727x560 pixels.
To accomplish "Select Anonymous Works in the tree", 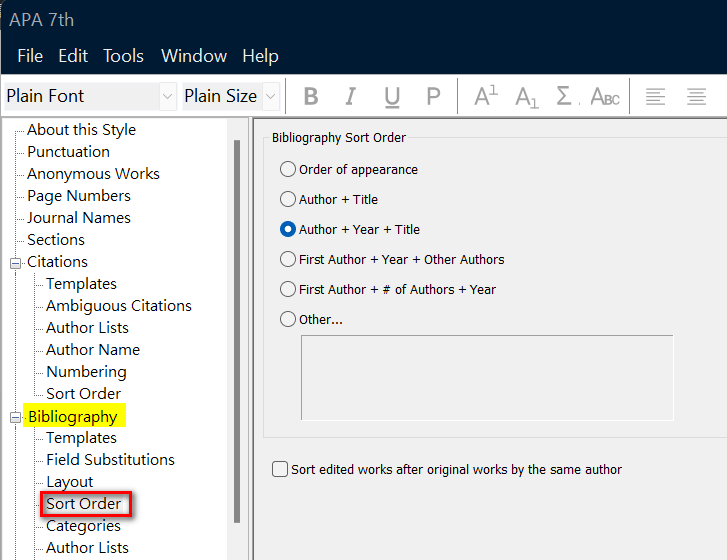I will 93,174.
